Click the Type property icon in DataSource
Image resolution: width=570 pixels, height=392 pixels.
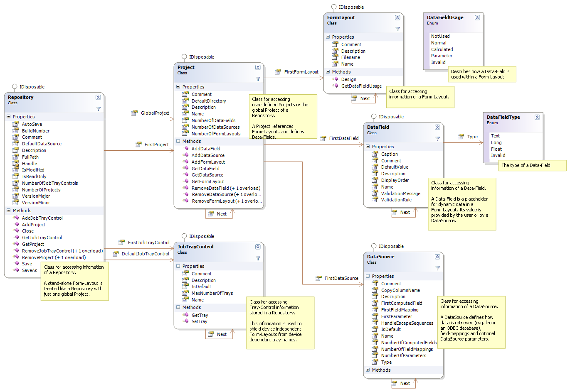[375, 362]
